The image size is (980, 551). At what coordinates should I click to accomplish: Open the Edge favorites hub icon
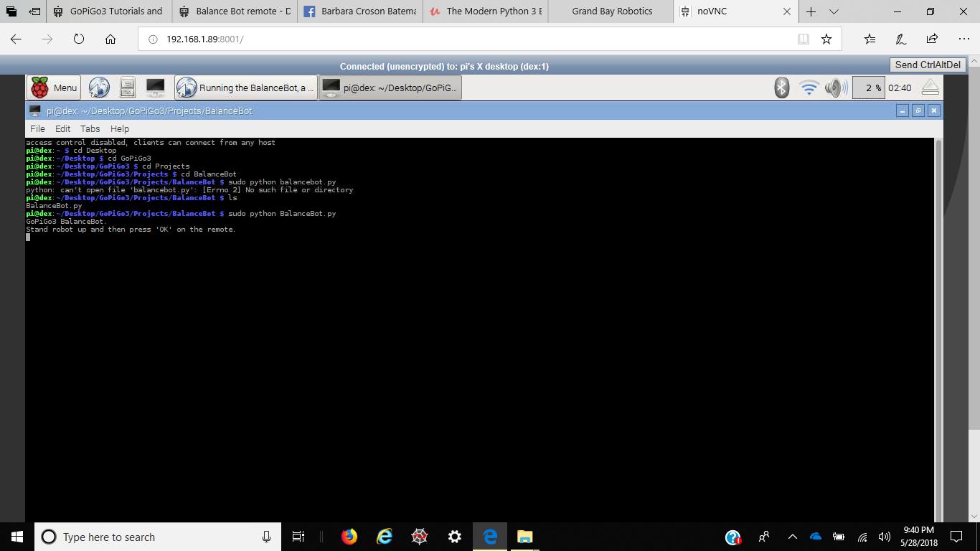(870, 39)
